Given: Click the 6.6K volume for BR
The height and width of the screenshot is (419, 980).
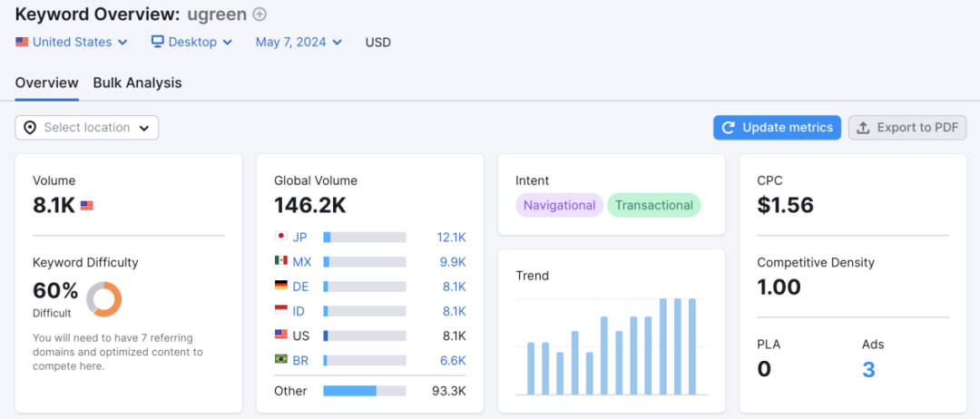Looking at the screenshot, I should pos(454,360).
